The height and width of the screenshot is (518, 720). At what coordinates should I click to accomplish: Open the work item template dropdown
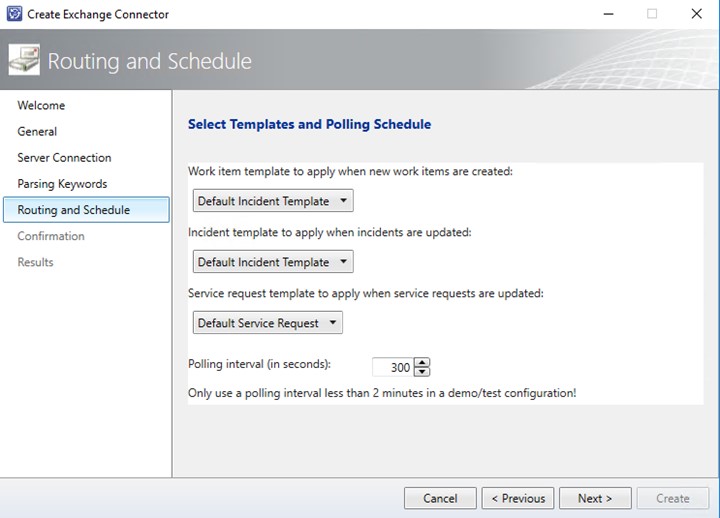(273, 201)
